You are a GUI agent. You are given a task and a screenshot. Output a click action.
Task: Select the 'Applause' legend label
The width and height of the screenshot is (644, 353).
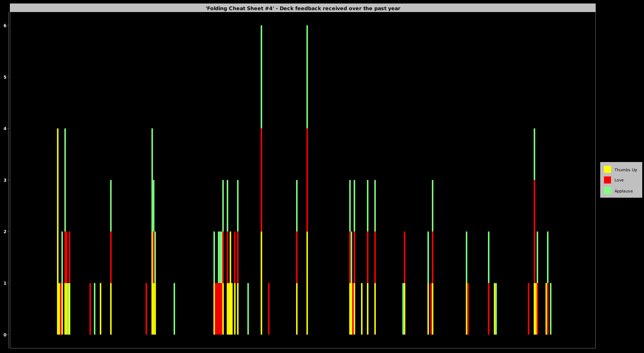(x=624, y=191)
